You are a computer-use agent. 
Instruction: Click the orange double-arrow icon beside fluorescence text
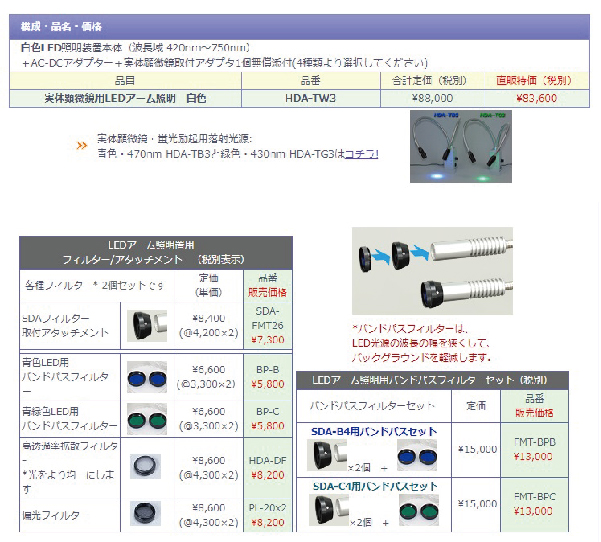[x=82, y=146]
